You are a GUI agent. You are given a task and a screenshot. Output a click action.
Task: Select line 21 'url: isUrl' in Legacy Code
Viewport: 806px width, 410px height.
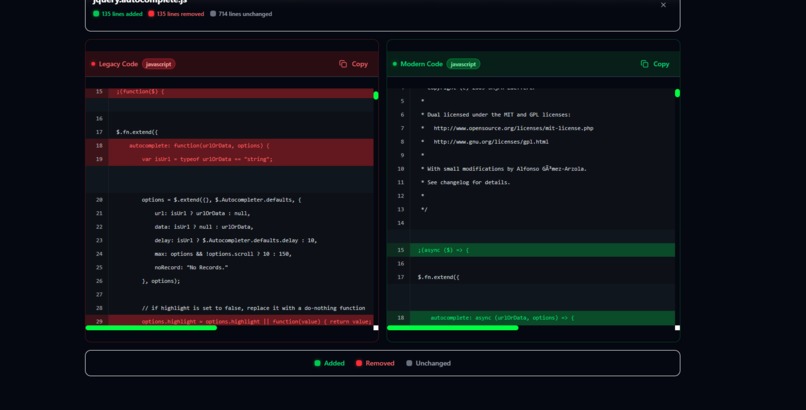coord(229,213)
